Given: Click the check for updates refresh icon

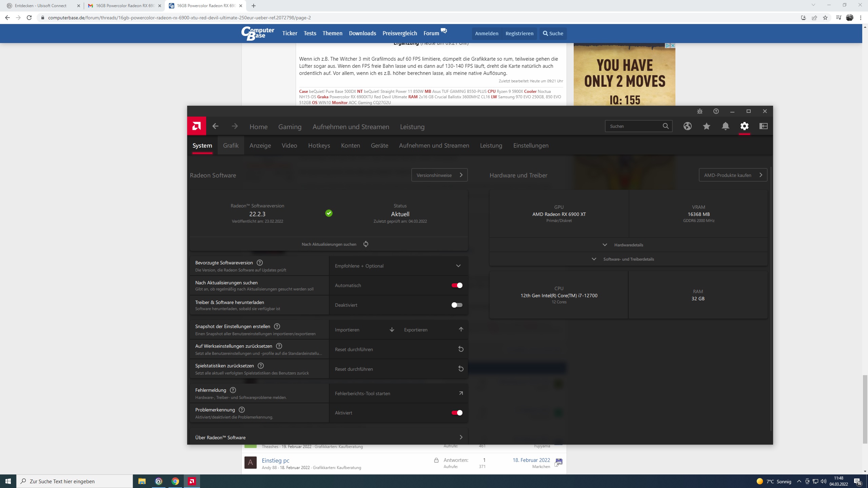Looking at the screenshot, I should tap(366, 244).
